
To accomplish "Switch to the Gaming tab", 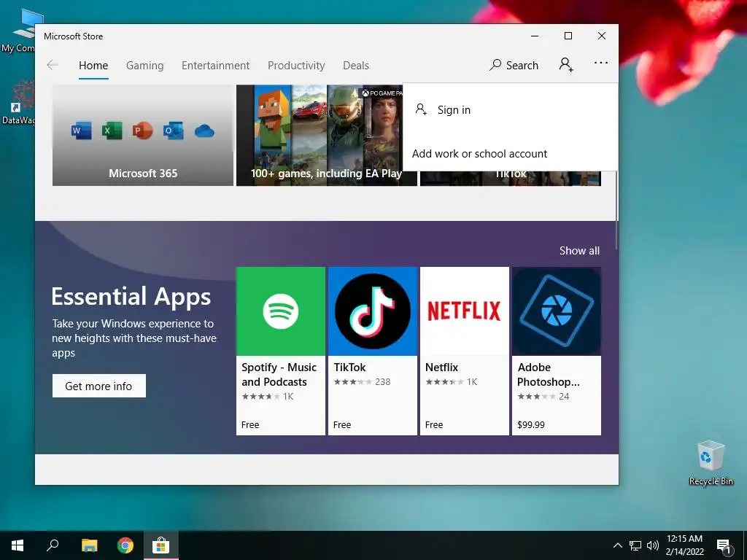I will (x=145, y=65).
